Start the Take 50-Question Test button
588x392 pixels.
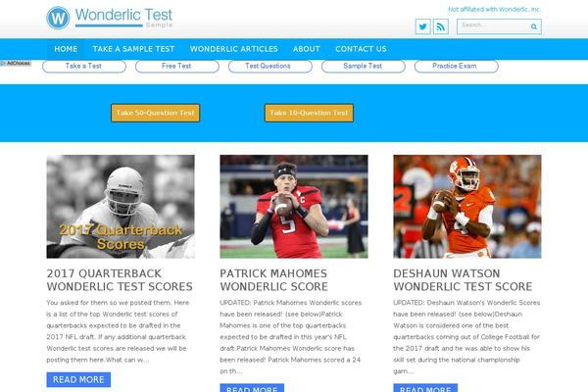click(155, 113)
